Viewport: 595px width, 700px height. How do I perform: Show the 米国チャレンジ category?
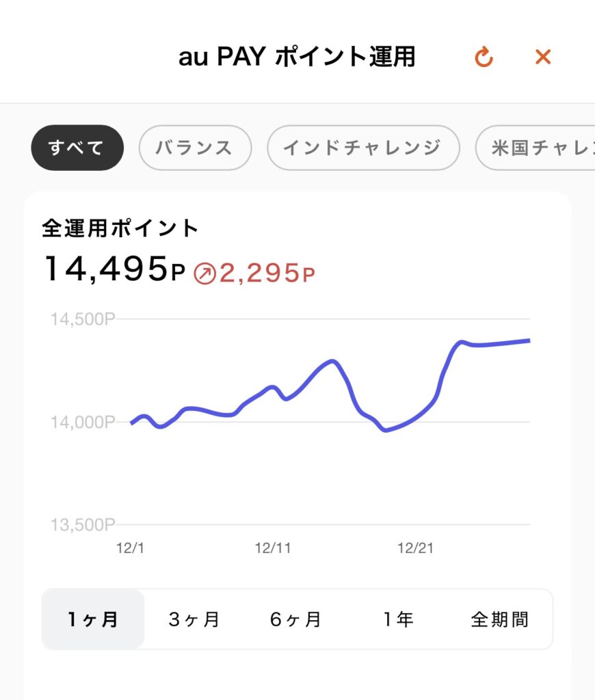537,148
